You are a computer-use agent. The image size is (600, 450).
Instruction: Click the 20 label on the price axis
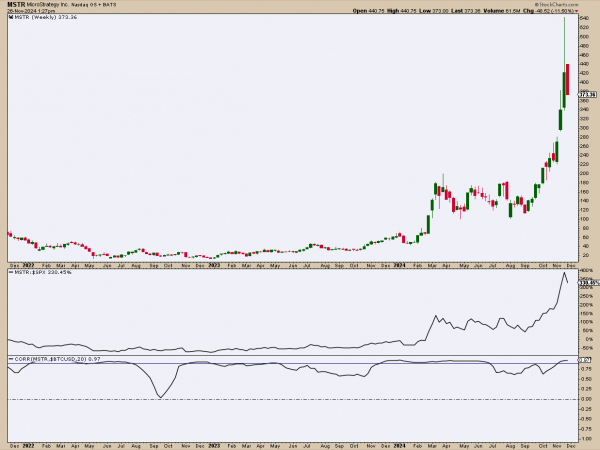coord(584,255)
